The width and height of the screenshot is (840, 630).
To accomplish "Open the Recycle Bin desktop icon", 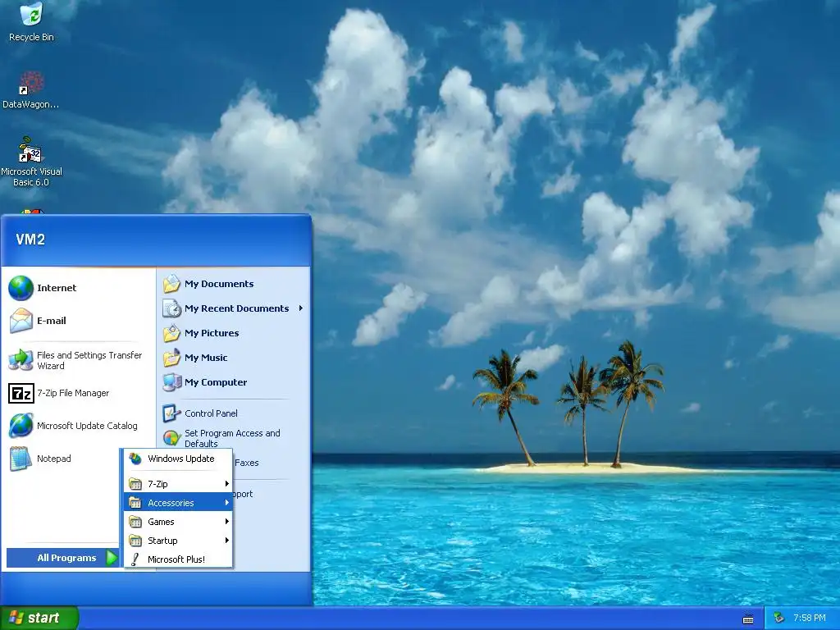I will point(31,13).
